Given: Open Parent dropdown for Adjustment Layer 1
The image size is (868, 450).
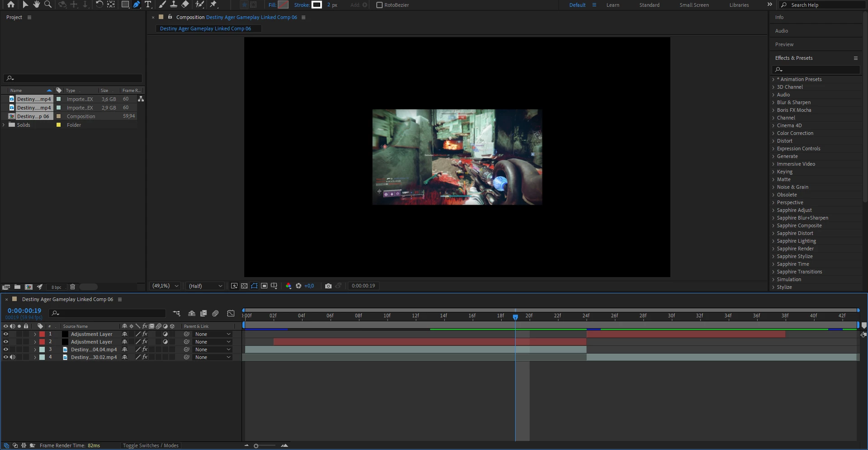Looking at the screenshot, I should (x=212, y=334).
